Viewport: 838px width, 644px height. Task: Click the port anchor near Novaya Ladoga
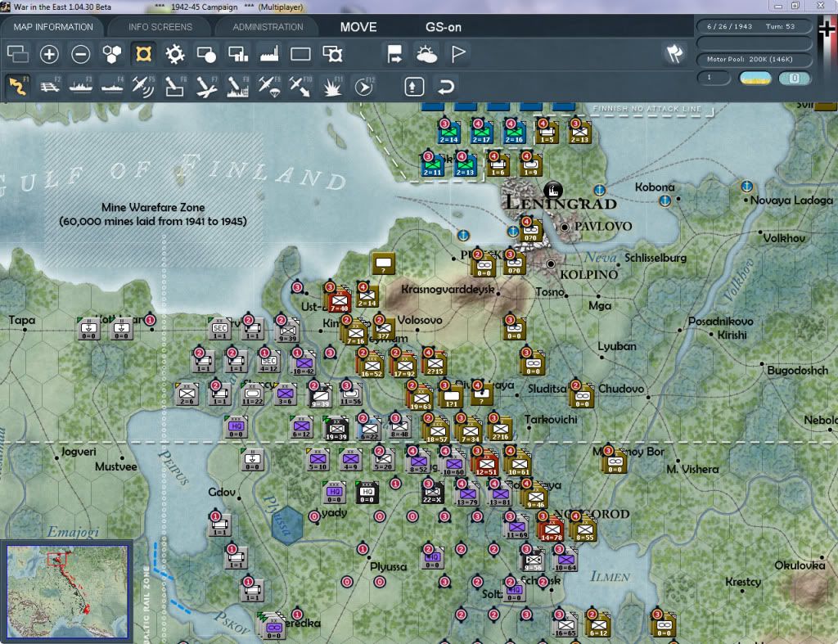(x=746, y=187)
